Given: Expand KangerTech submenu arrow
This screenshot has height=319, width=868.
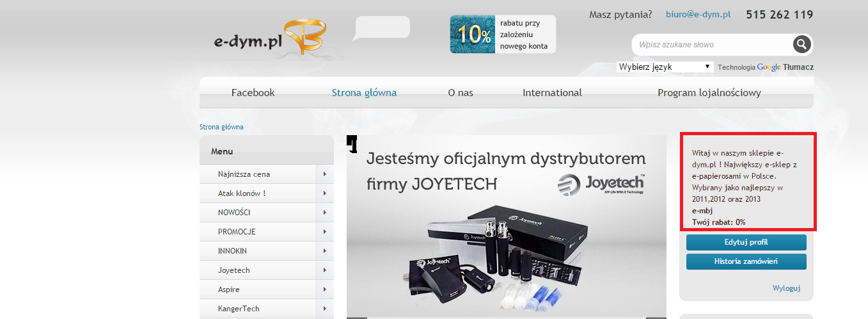Looking at the screenshot, I should [325, 309].
